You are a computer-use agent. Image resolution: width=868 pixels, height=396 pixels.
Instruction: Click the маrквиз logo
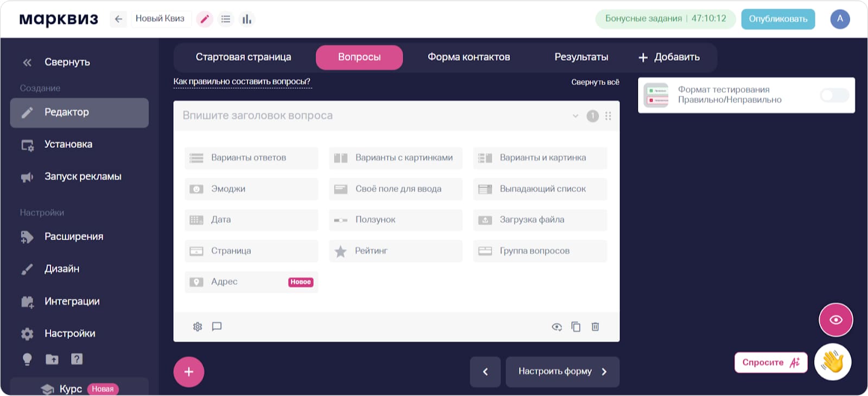(59, 20)
